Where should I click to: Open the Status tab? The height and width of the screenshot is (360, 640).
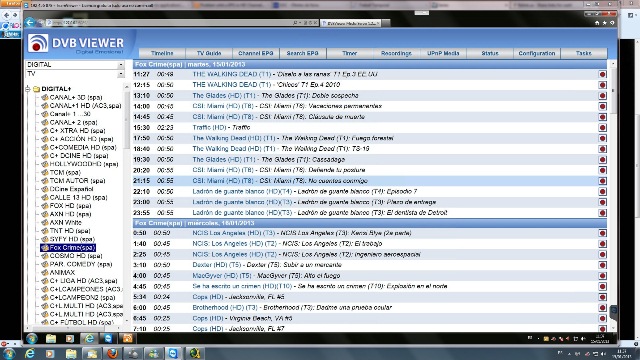[x=490, y=53]
